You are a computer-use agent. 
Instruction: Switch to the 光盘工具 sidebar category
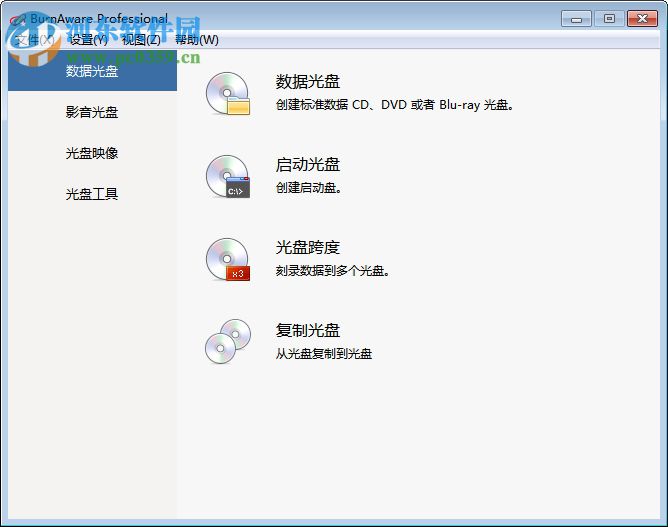[92, 194]
